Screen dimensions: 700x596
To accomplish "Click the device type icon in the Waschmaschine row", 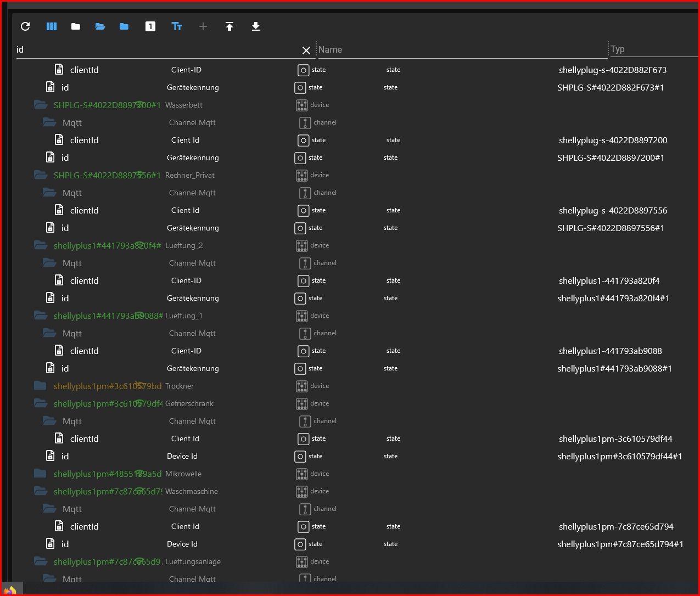I will click(x=302, y=491).
